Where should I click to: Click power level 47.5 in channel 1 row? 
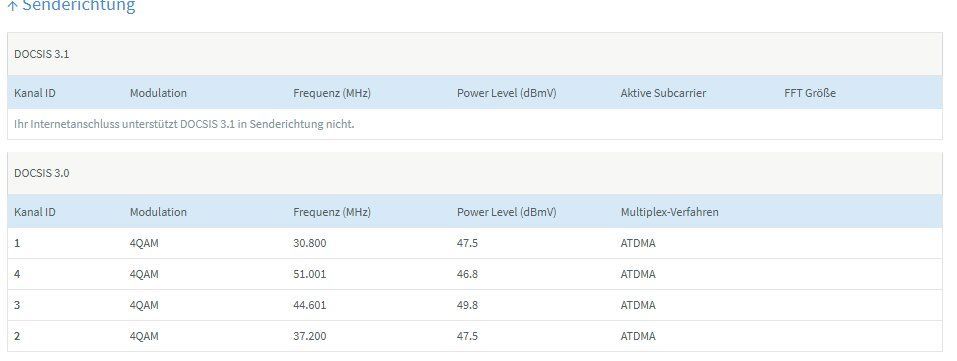(467, 243)
